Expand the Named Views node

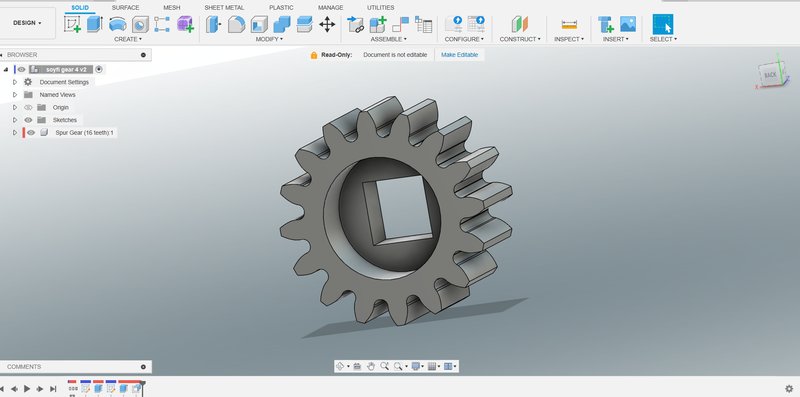(x=15, y=95)
